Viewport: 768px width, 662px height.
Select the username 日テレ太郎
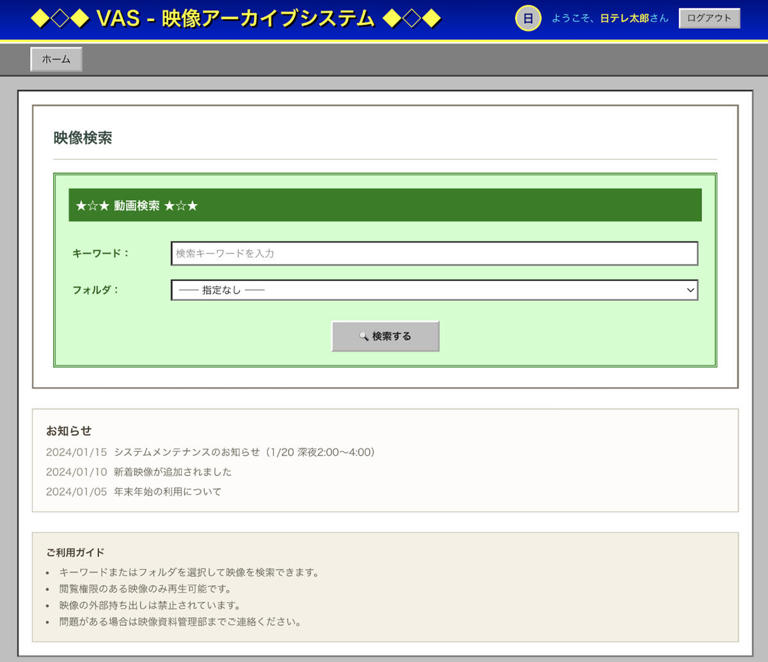624,18
